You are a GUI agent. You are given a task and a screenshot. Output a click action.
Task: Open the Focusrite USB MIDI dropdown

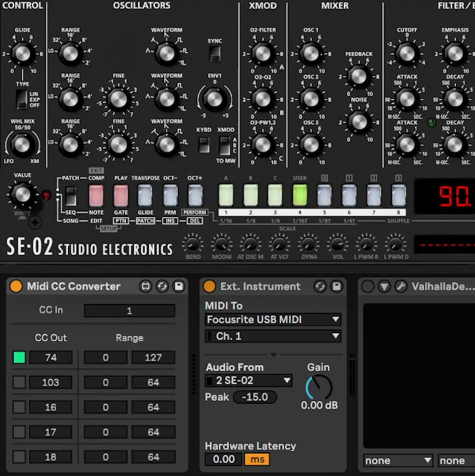(x=273, y=320)
